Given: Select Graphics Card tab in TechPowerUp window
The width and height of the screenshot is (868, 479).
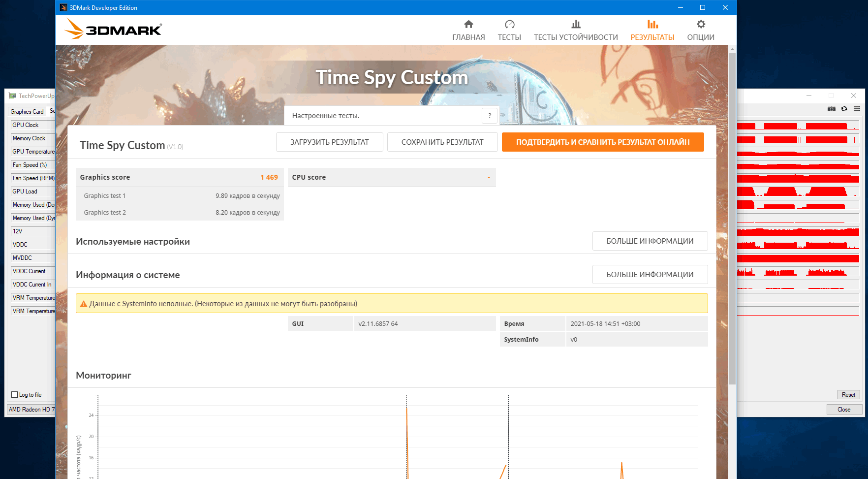Looking at the screenshot, I should point(27,112).
